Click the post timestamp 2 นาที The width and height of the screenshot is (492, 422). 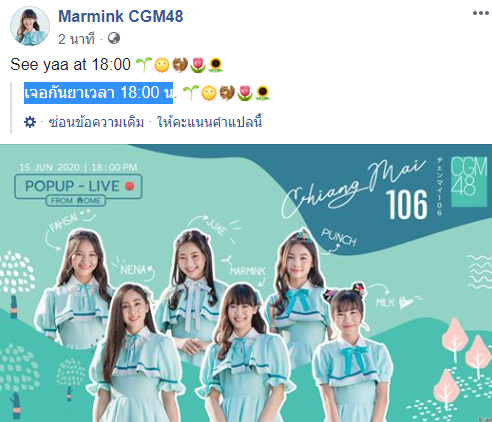(76, 39)
